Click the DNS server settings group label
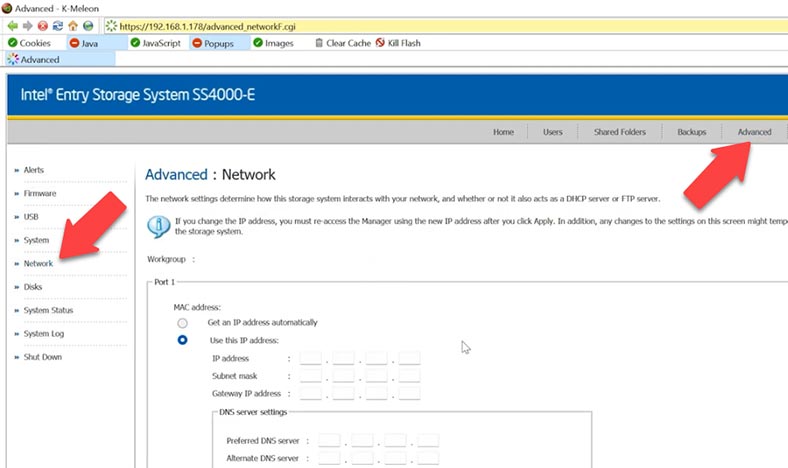Image resolution: width=788 pixels, height=468 pixels. tap(253, 412)
